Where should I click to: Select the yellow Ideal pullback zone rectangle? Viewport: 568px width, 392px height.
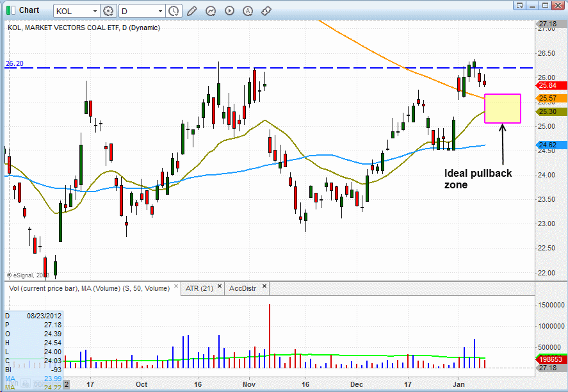tap(503, 108)
